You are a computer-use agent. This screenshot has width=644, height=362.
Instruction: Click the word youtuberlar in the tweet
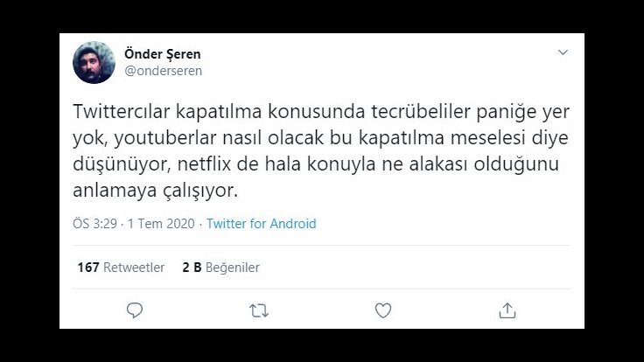tap(145, 138)
